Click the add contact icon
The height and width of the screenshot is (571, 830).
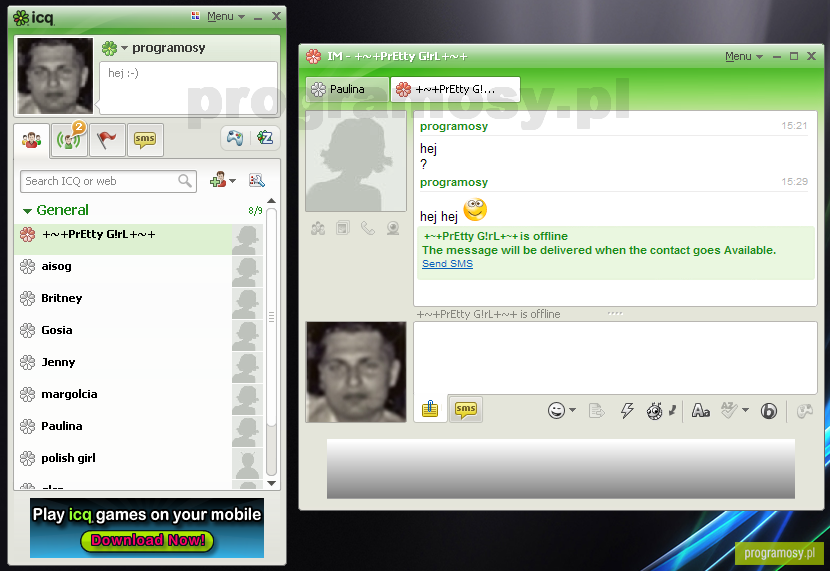[x=218, y=180]
